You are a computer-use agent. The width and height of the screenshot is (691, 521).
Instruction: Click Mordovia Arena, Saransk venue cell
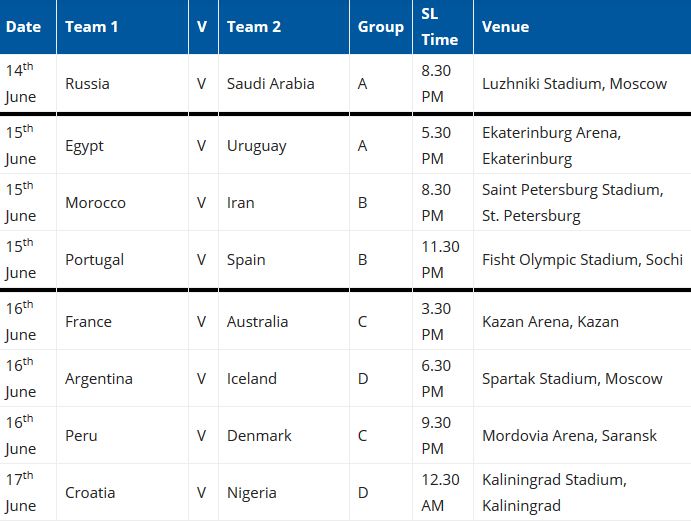[x=582, y=435]
